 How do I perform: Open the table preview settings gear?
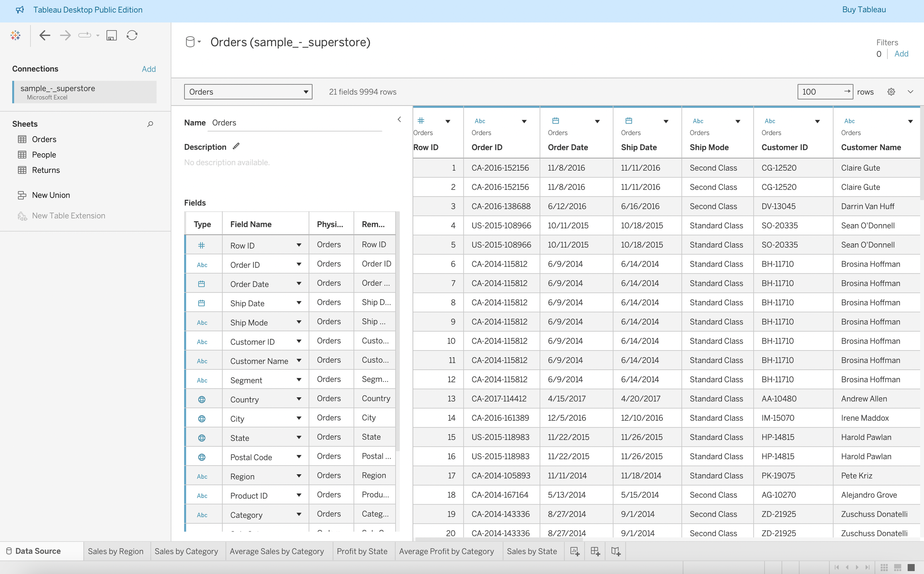pyautogui.click(x=891, y=92)
